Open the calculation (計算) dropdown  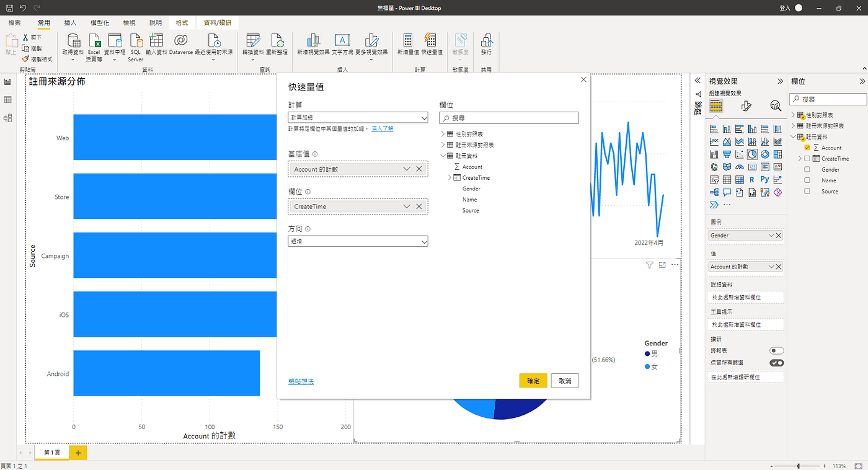(x=358, y=117)
